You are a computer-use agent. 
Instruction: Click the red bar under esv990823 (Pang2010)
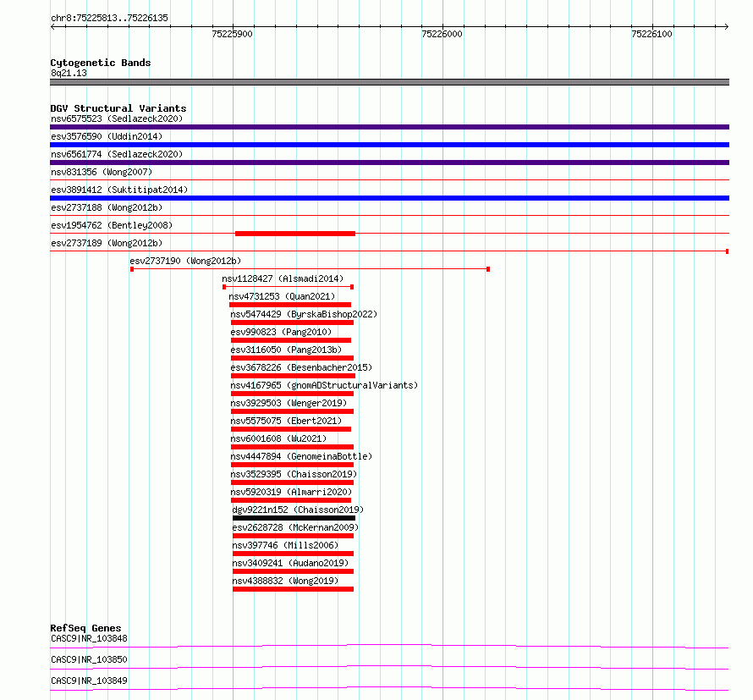[x=291, y=340]
